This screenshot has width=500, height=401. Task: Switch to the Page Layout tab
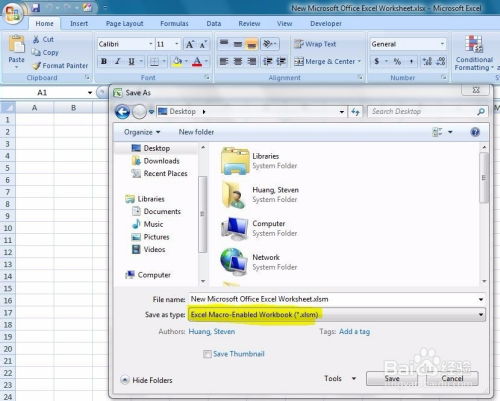(x=124, y=24)
